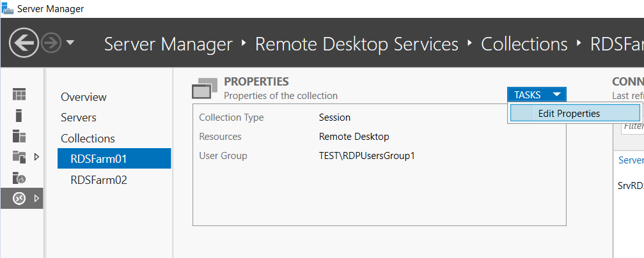Select Collections in the navigation pane

[88, 138]
